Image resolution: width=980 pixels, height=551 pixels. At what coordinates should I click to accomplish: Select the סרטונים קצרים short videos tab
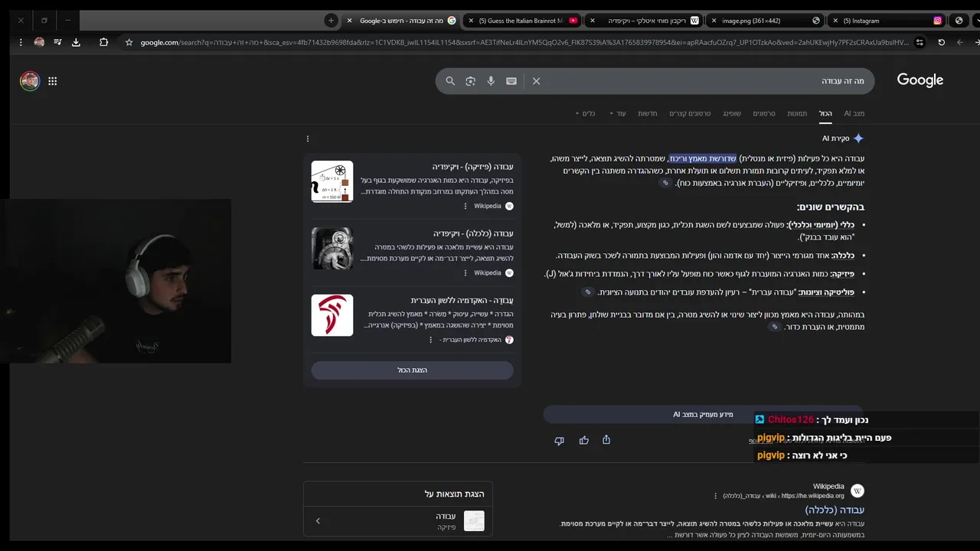pyautogui.click(x=690, y=113)
